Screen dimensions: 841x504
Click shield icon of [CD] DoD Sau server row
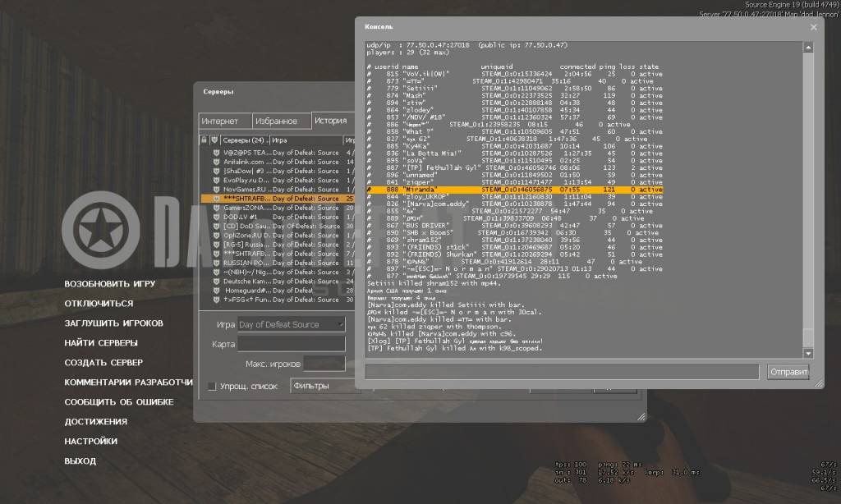216,227
